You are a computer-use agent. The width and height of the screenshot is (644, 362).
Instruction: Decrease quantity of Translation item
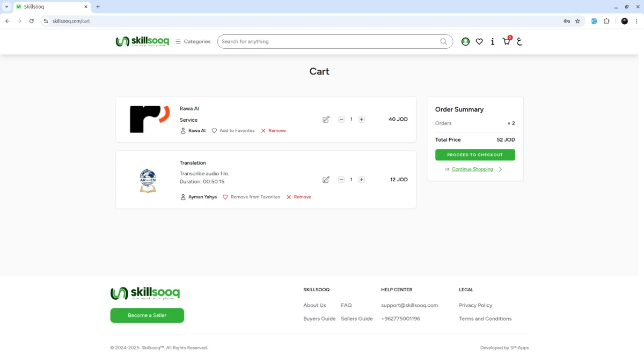click(x=341, y=180)
